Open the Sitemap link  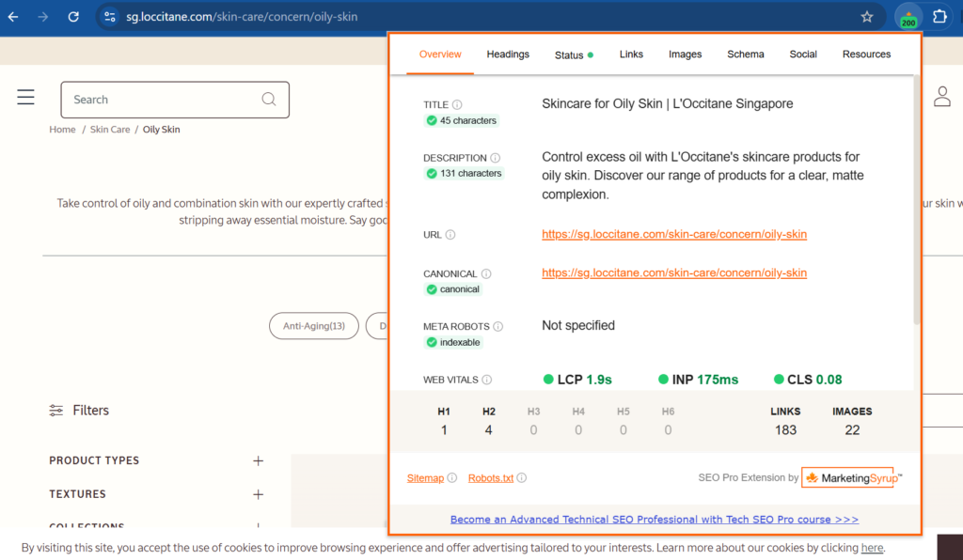[425, 478]
